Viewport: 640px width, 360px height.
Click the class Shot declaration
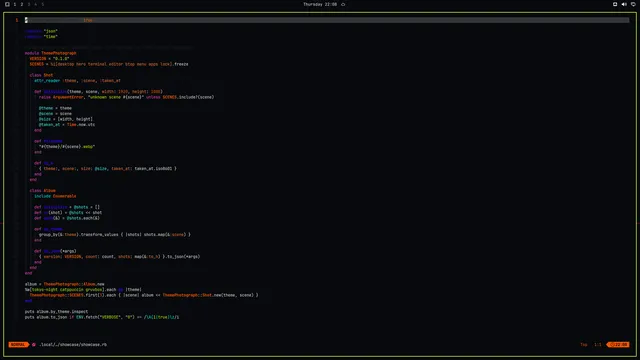(41, 75)
